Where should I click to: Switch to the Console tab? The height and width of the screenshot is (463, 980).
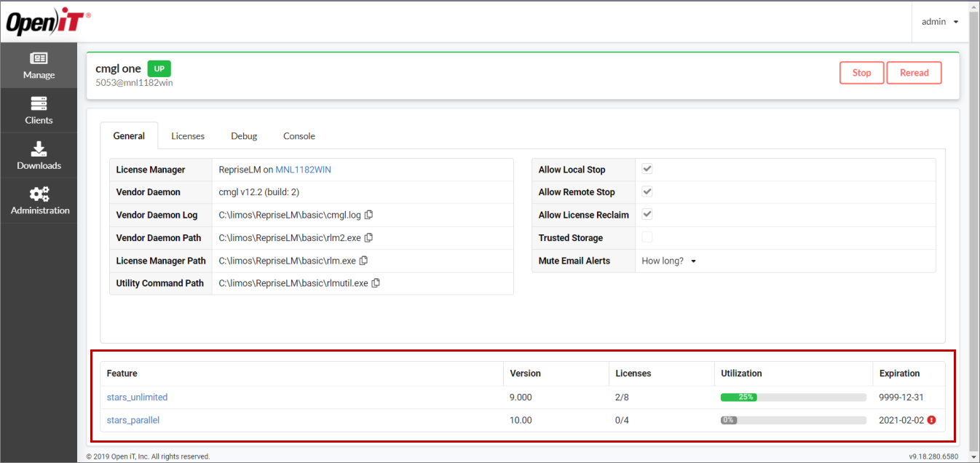(299, 136)
